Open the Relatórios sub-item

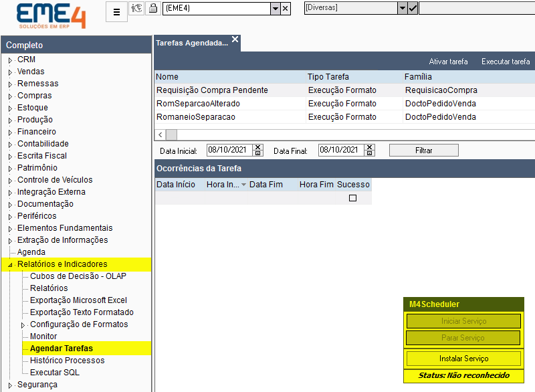tap(49, 288)
